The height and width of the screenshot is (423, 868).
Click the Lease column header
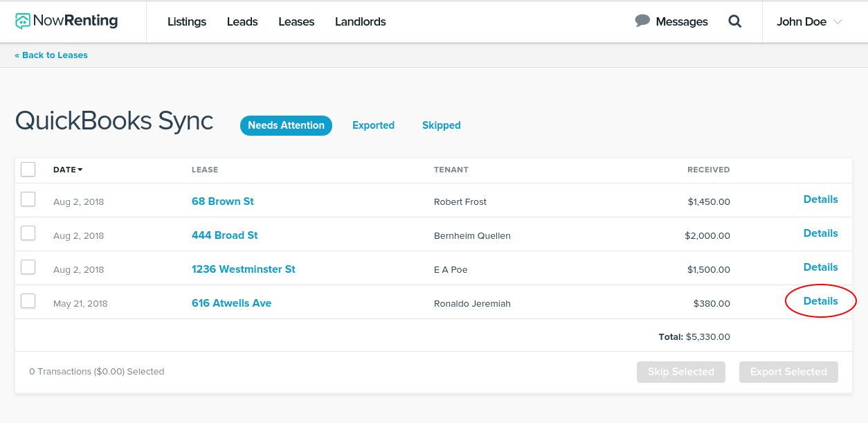[205, 170]
